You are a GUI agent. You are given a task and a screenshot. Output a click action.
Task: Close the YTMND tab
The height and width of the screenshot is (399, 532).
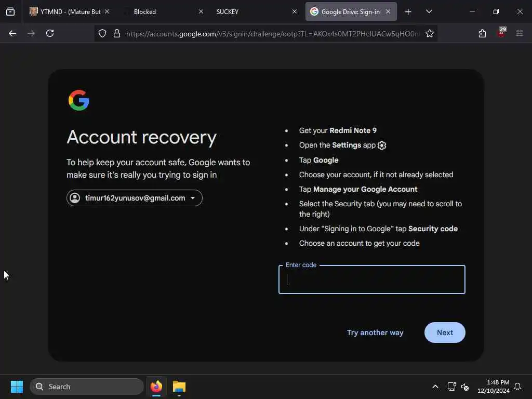coord(107,11)
